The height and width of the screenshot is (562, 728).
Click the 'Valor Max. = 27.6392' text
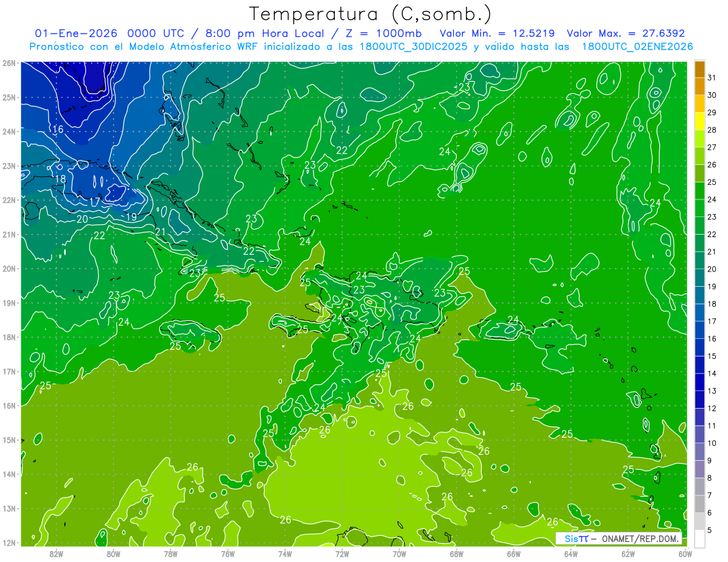click(x=626, y=33)
